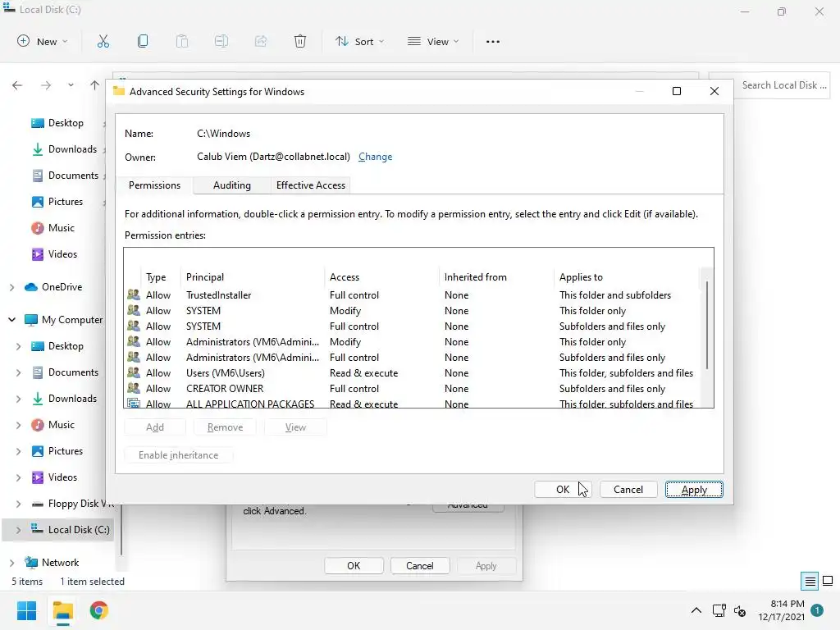Screen dimensions: 840x630
Task: Expand the Network tree node
Action: 11,563
